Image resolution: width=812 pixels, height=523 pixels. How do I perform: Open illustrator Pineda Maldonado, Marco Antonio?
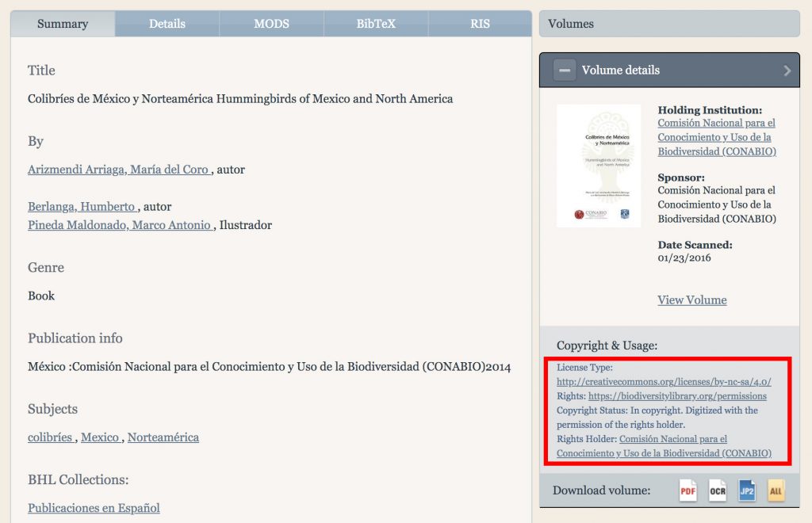(120, 225)
